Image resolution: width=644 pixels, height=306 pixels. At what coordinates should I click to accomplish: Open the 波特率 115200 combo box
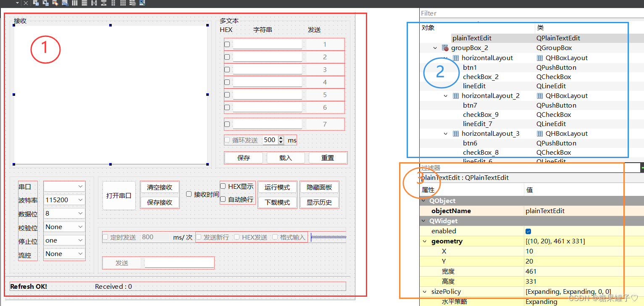pyautogui.click(x=64, y=200)
